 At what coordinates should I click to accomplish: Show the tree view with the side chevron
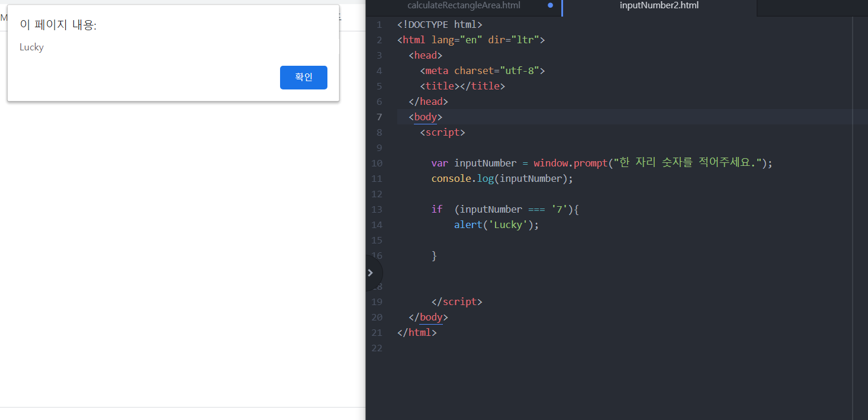[372, 273]
